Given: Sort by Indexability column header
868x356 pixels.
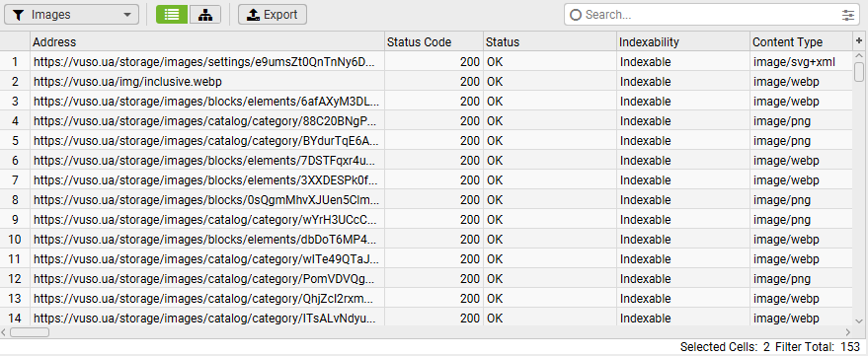Looking at the screenshot, I should 683,42.
